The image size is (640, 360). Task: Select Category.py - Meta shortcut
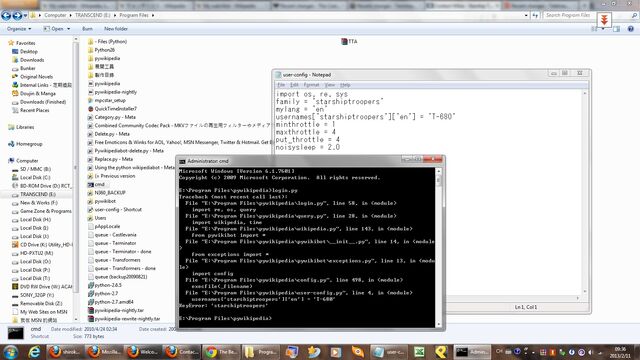point(112,117)
